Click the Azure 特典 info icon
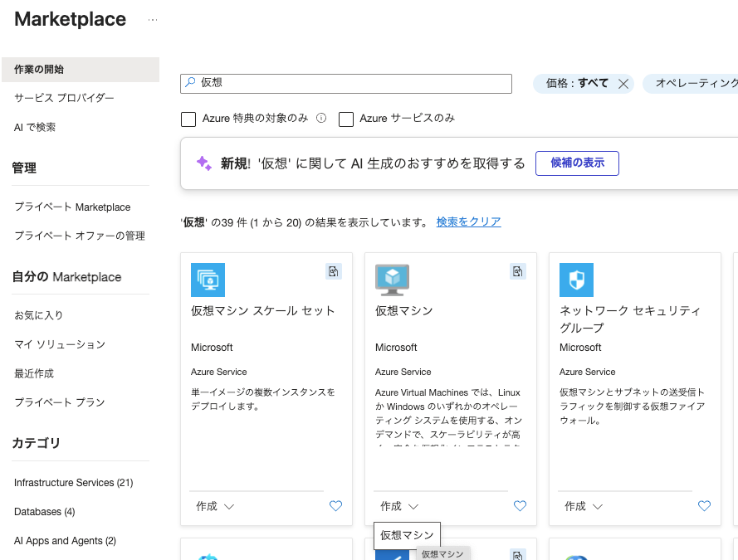Screen dimensions: 738x560 pyautogui.click(x=321, y=118)
